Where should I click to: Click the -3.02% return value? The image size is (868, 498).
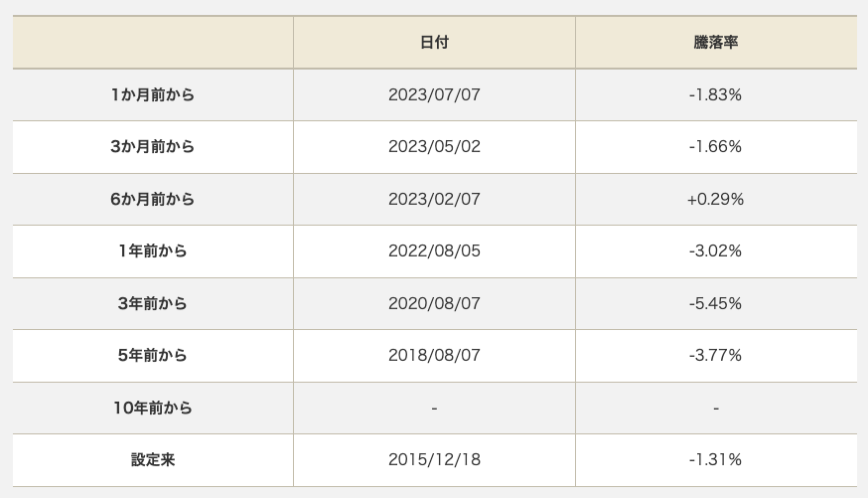tap(715, 251)
